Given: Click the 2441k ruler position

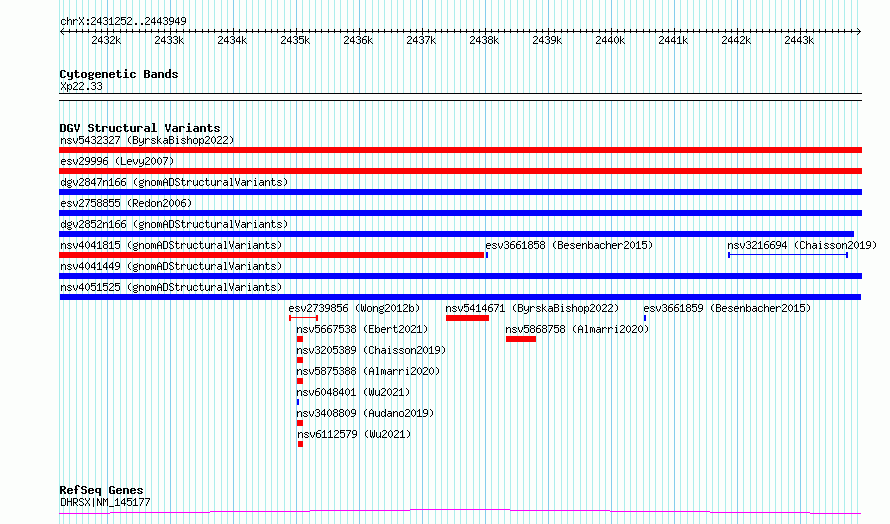Looking at the screenshot, I should pos(673,40).
